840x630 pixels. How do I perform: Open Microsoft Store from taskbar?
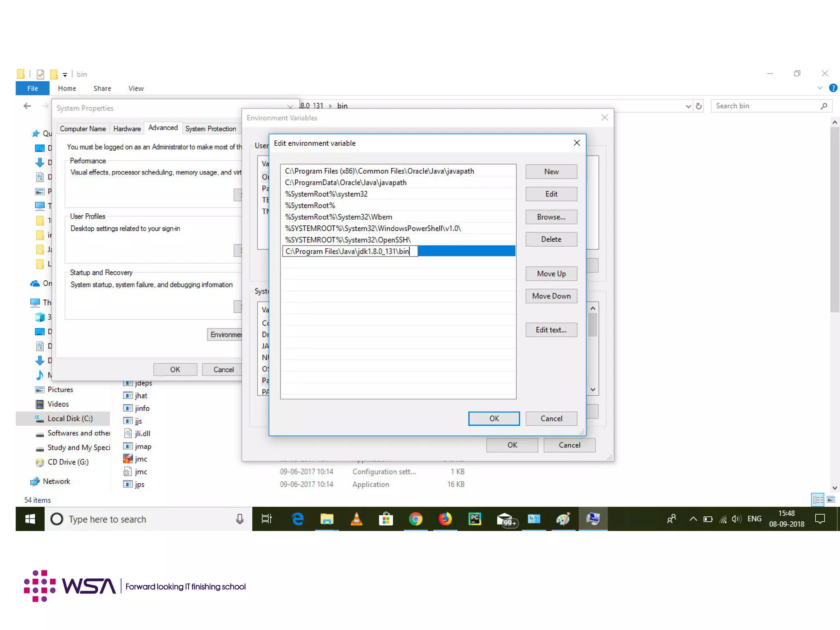386,519
